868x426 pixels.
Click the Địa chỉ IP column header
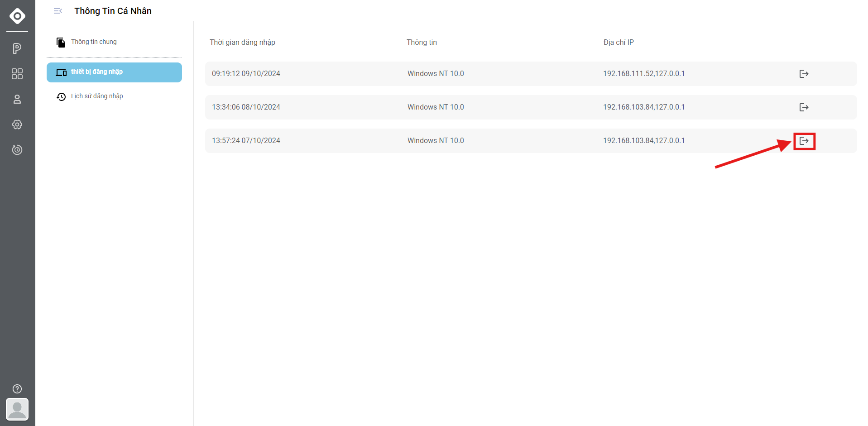click(619, 42)
